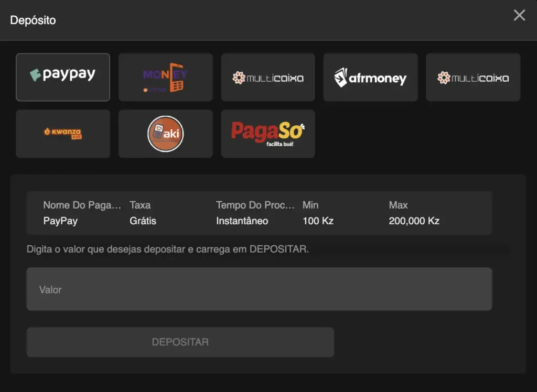537x392 pixels.
Task: Click the 'Instantâneo' processing time value
Action: [242, 221]
